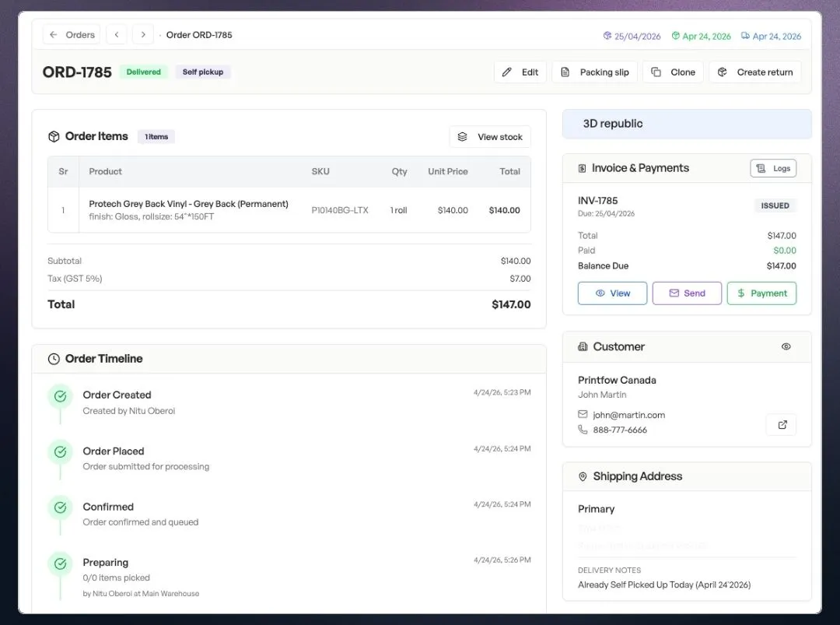Click the delivery note about self pickup
Screen dimensions: 840x625
664,585
